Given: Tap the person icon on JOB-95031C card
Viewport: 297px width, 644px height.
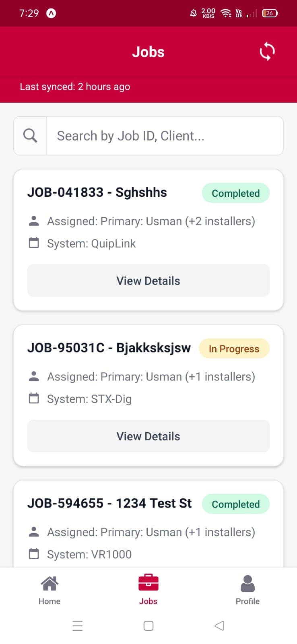Looking at the screenshot, I should tap(34, 376).
